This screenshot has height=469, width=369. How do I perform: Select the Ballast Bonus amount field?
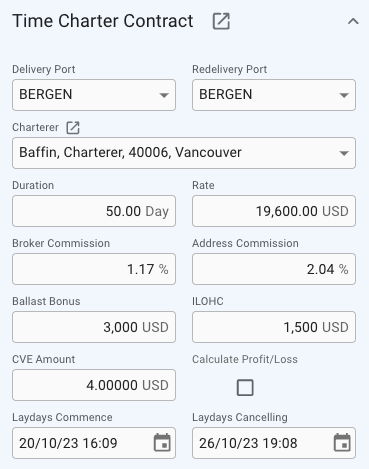(94, 327)
